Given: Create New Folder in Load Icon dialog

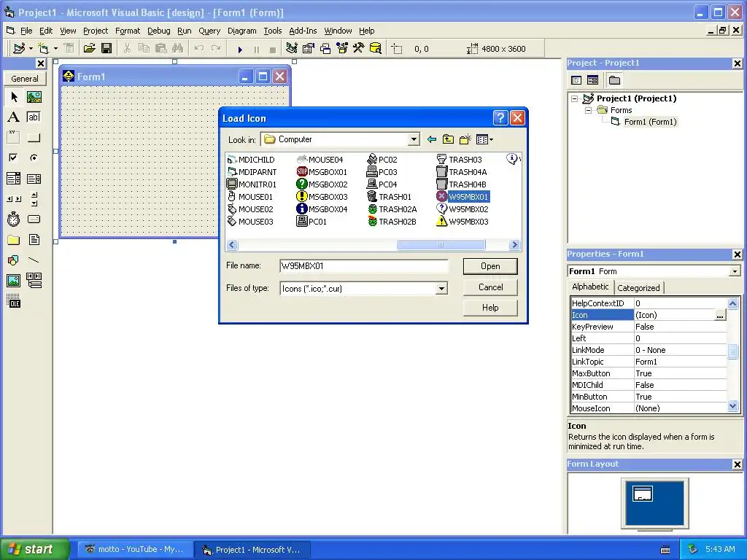Looking at the screenshot, I should click(465, 139).
